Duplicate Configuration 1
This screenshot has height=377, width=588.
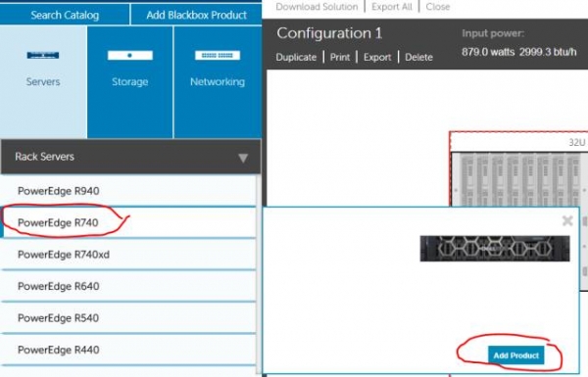click(296, 58)
